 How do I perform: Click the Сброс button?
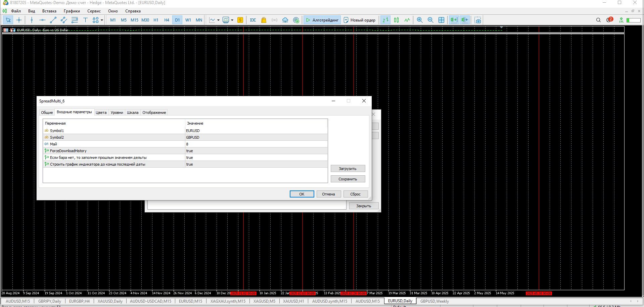pyautogui.click(x=355, y=194)
